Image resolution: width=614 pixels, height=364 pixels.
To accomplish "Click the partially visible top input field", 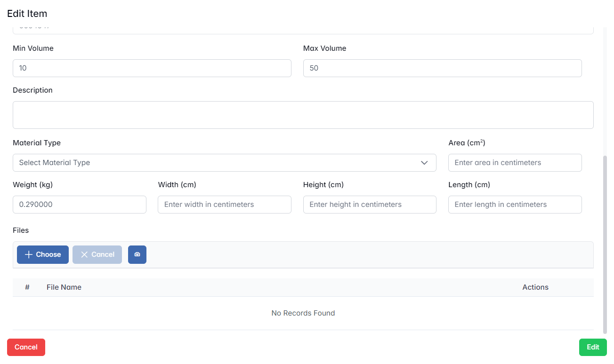I will point(303,29).
